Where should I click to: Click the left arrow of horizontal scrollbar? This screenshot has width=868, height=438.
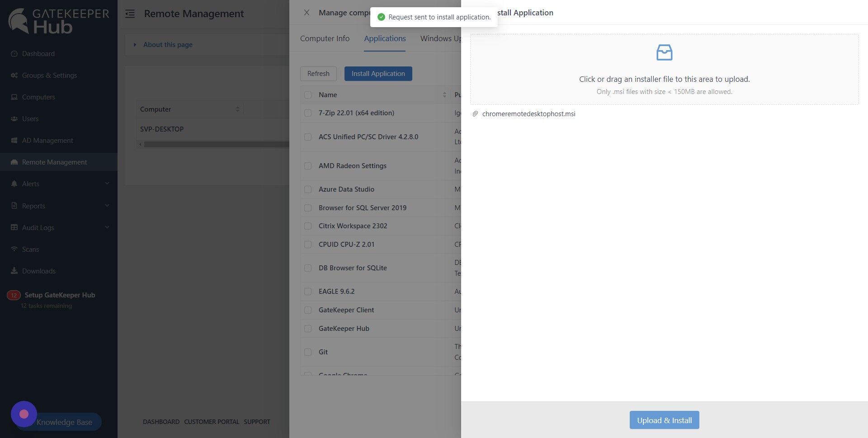pos(140,145)
